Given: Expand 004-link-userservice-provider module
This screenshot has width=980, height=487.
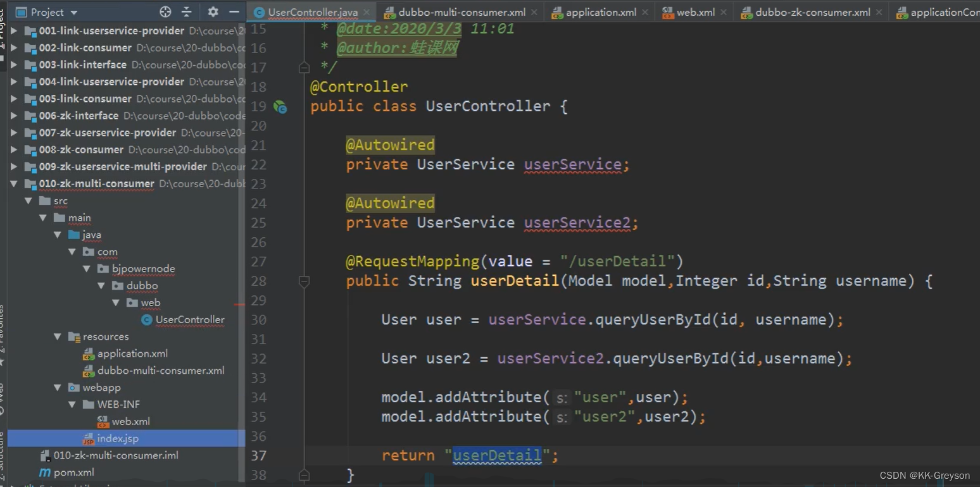Looking at the screenshot, I should tap(13, 82).
